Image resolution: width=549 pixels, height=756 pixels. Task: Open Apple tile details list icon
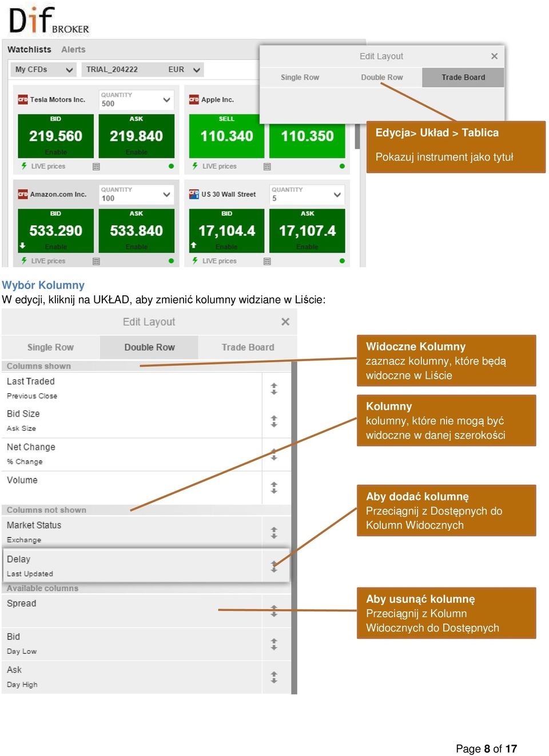click(267, 167)
